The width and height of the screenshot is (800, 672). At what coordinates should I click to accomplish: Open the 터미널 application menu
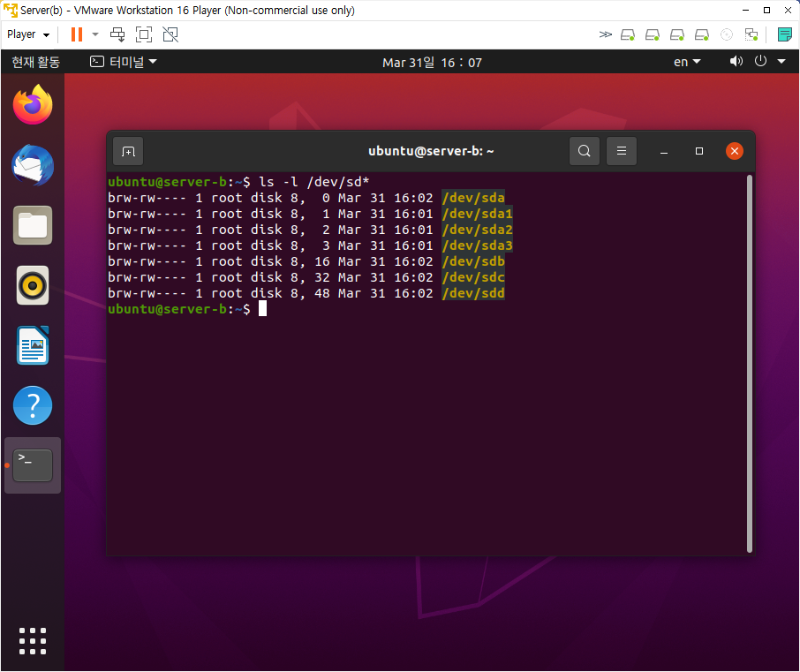click(123, 62)
